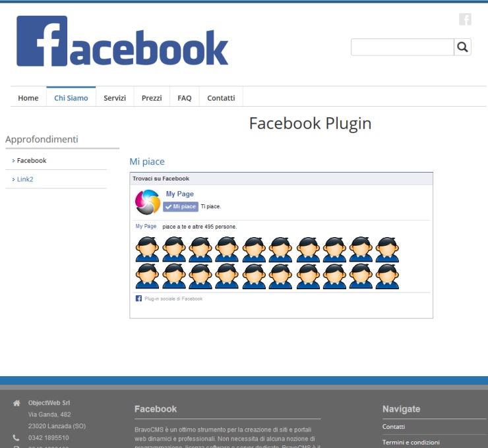Open the FAQ navigation item

(185, 98)
